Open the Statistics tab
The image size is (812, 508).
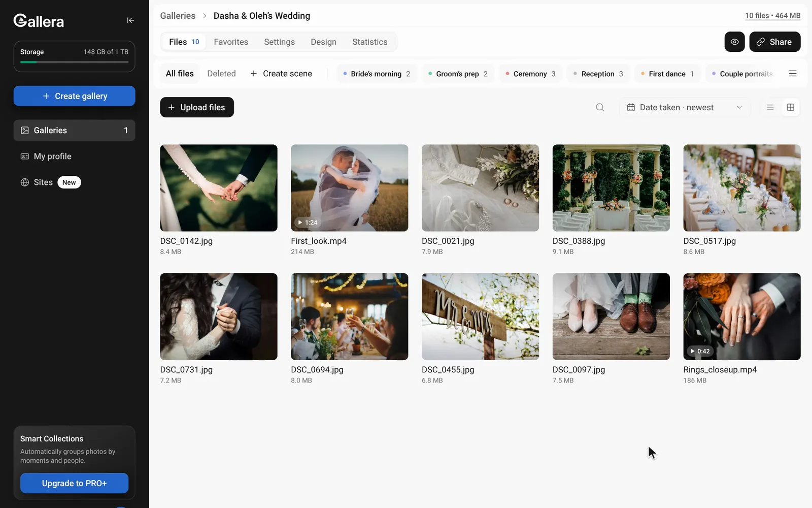click(x=369, y=42)
